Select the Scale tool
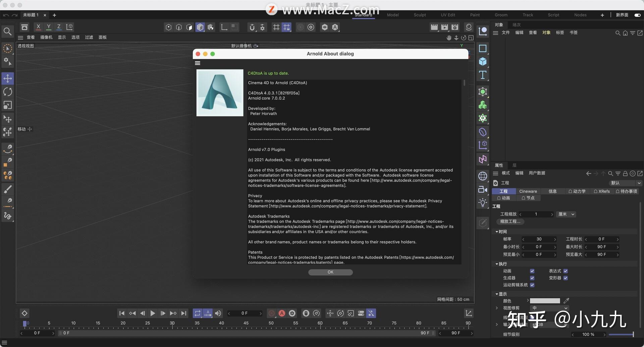The height and width of the screenshot is (347, 644). (8, 105)
